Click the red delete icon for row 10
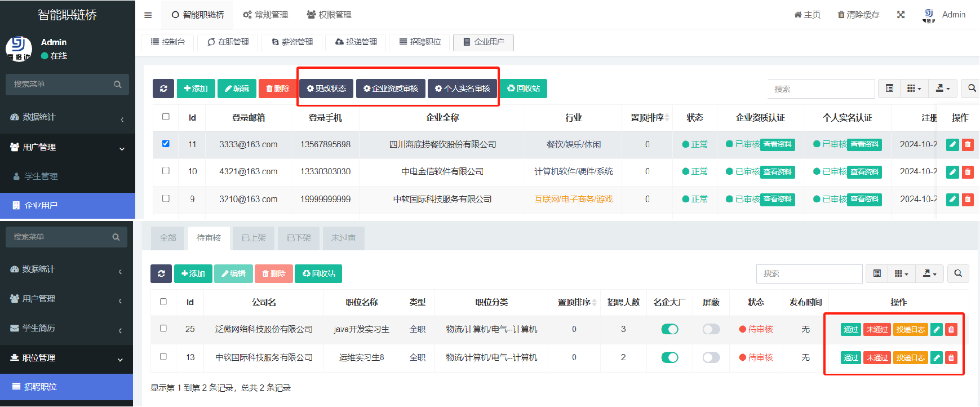The width and height of the screenshot is (980, 407). tap(968, 172)
